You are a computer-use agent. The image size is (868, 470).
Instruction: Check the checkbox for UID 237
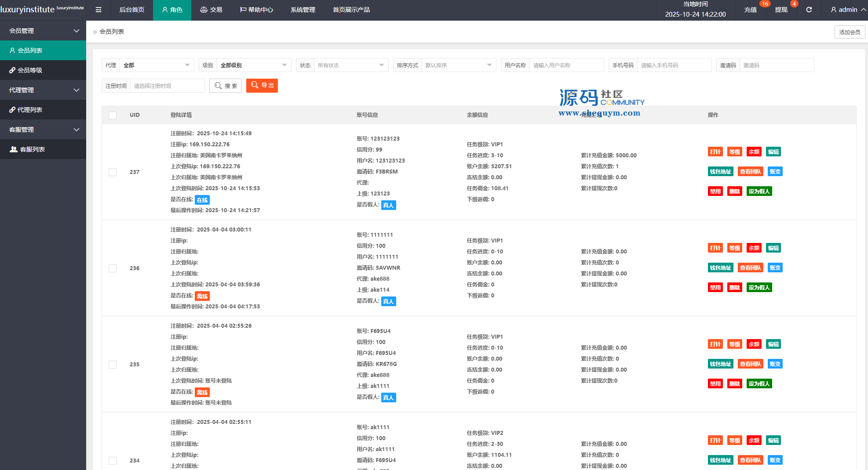click(x=113, y=172)
